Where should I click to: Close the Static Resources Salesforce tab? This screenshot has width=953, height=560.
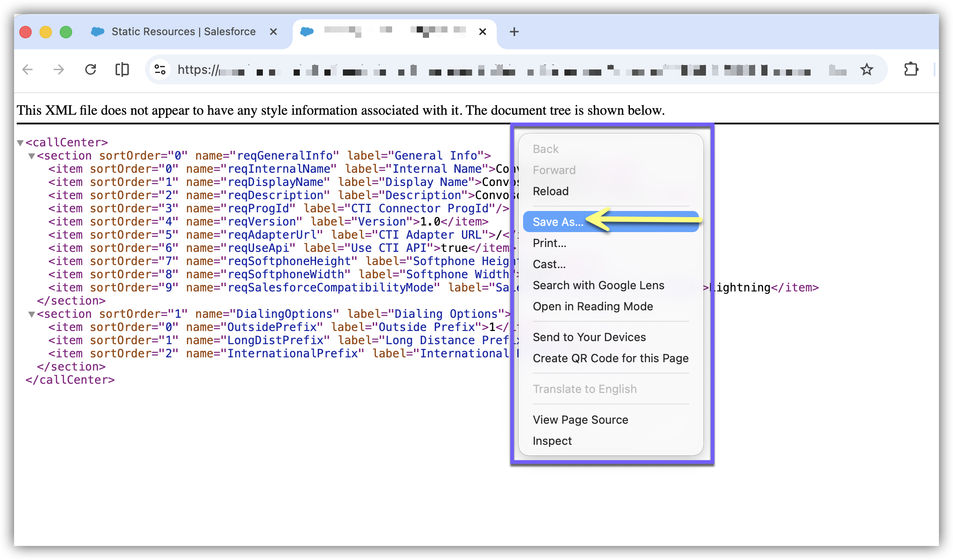(x=273, y=32)
